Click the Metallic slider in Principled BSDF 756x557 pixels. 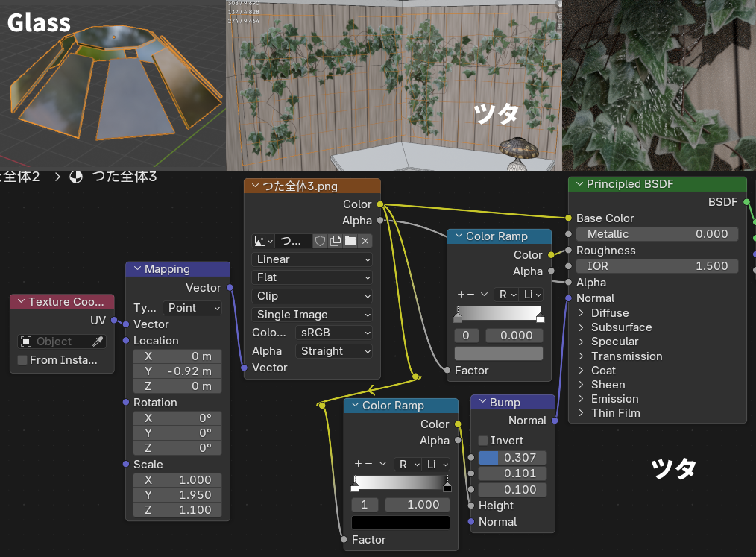657,234
